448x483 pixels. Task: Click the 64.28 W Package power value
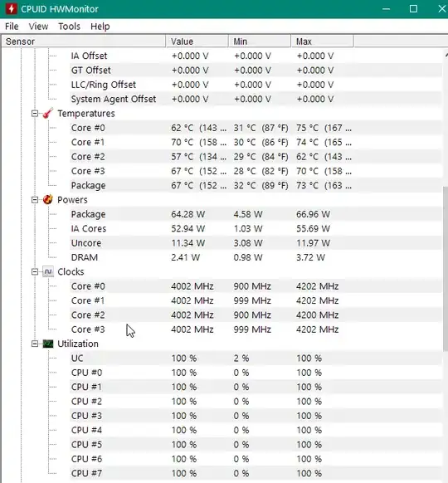point(187,214)
